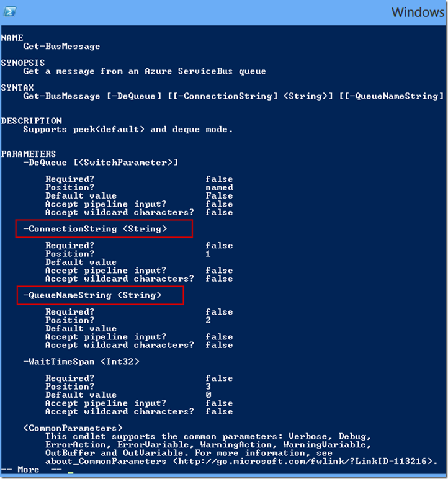Click the More prompt at bottom
Viewport: 448px width, 479px height.
pos(29,470)
